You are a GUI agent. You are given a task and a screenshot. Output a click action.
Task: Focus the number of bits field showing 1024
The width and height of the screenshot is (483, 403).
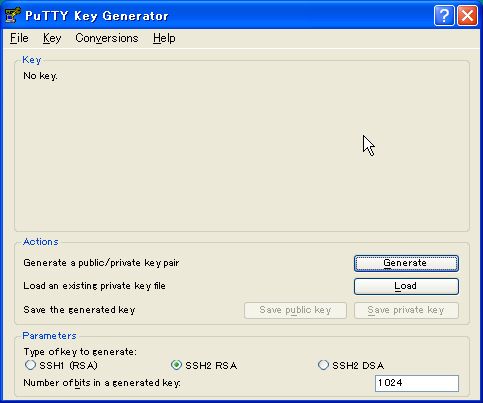[x=417, y=383]
